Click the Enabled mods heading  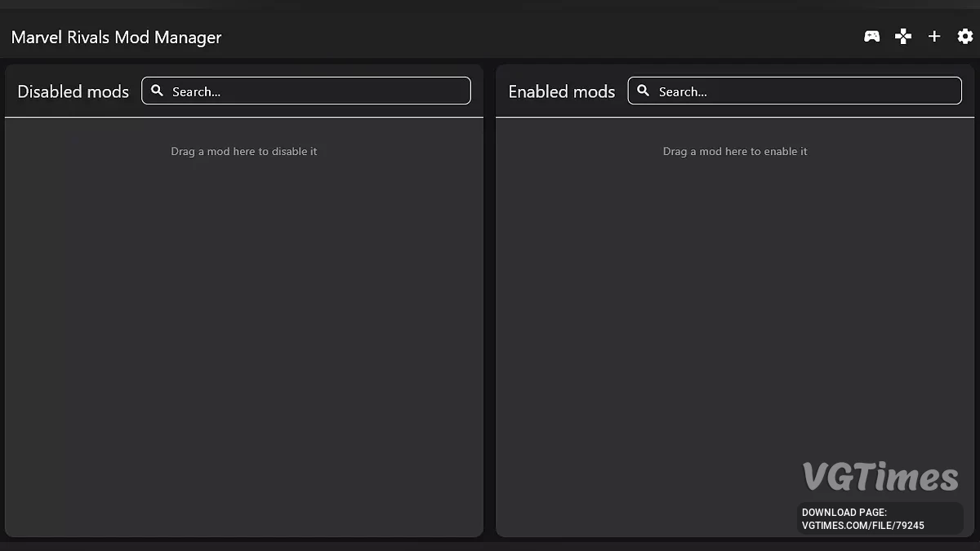pyautogui.click(x=562, y=91)
